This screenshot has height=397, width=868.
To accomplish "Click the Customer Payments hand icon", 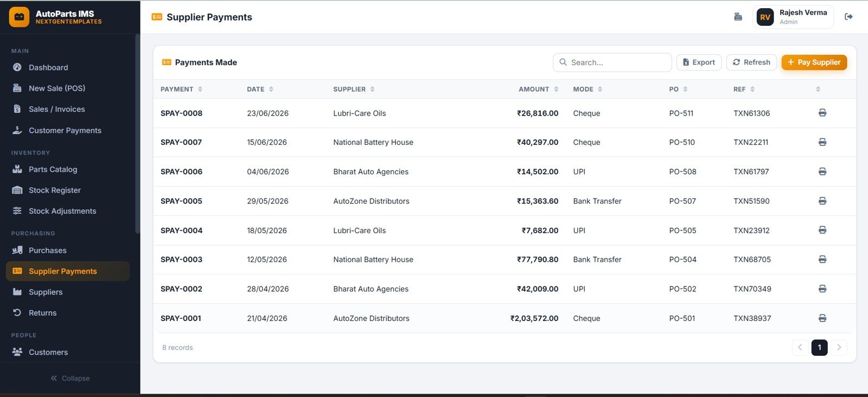I will [17, 130].
